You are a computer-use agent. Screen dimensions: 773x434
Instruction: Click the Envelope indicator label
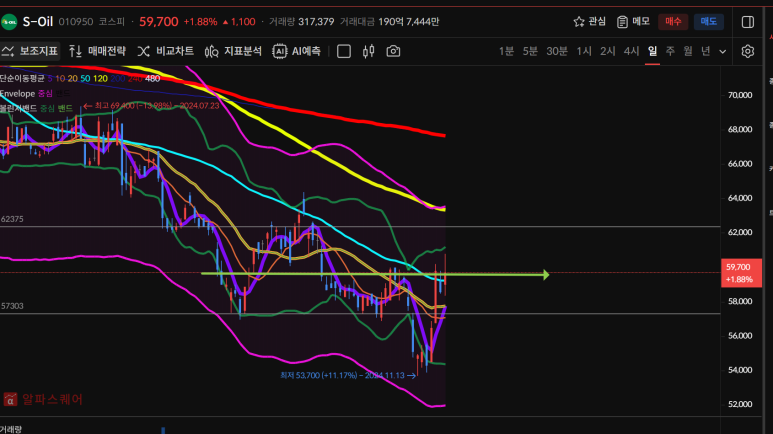17,94
